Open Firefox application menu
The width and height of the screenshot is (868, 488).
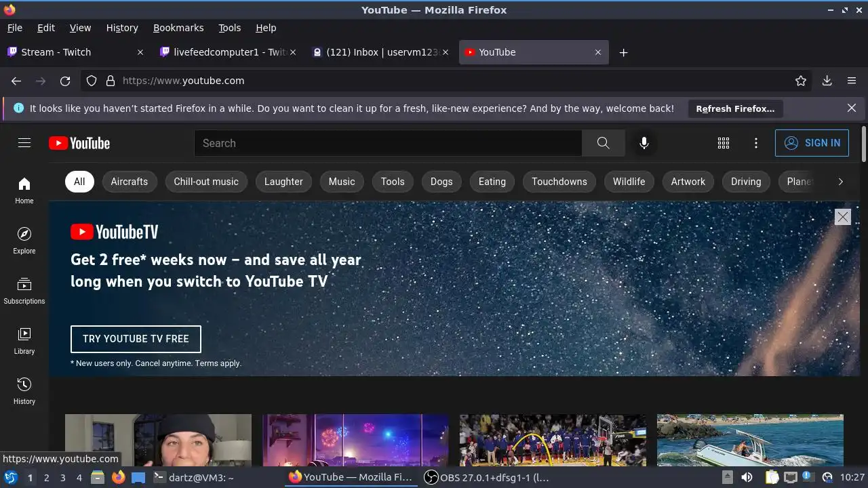[x=852, y=81]
